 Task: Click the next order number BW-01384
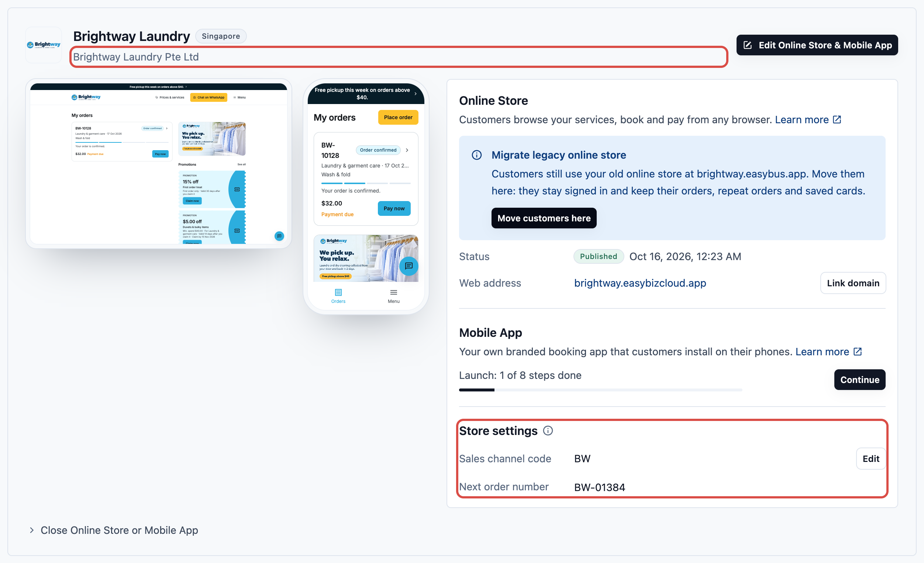(x=599, y=487)
